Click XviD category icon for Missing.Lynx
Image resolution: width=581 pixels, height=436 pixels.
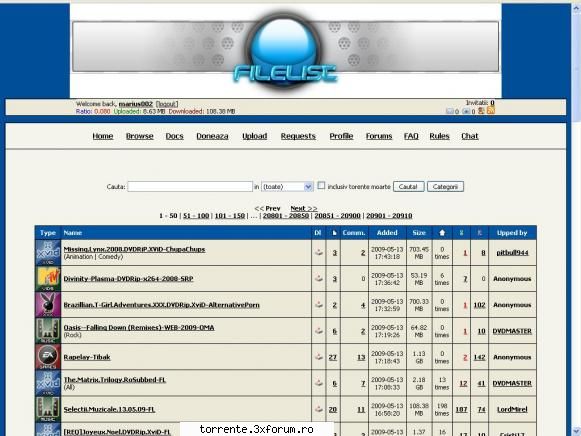tap(48, 253)
